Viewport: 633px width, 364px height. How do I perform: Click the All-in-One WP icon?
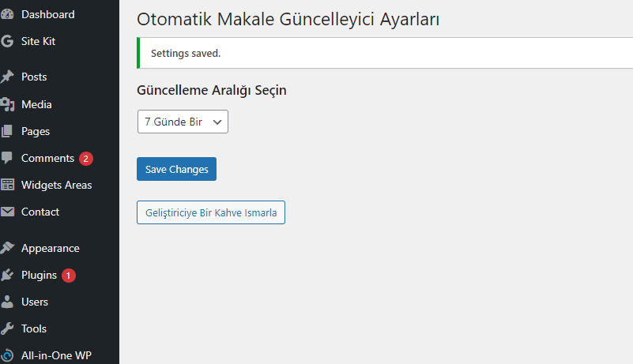7,355
